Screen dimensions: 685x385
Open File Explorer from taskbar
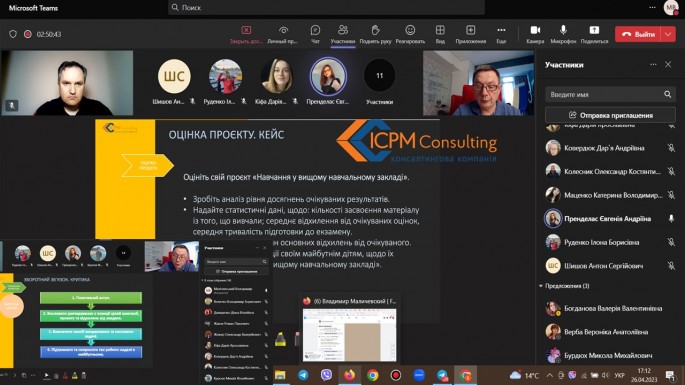tap(280, 375)
